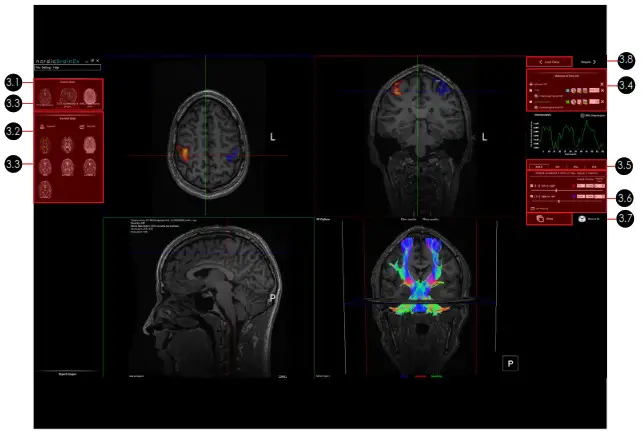Image resolution: width=643 pixels, height=447 pixels.
Task: Click the P orientation box in 3D view
Action: (x=510, y=363)
